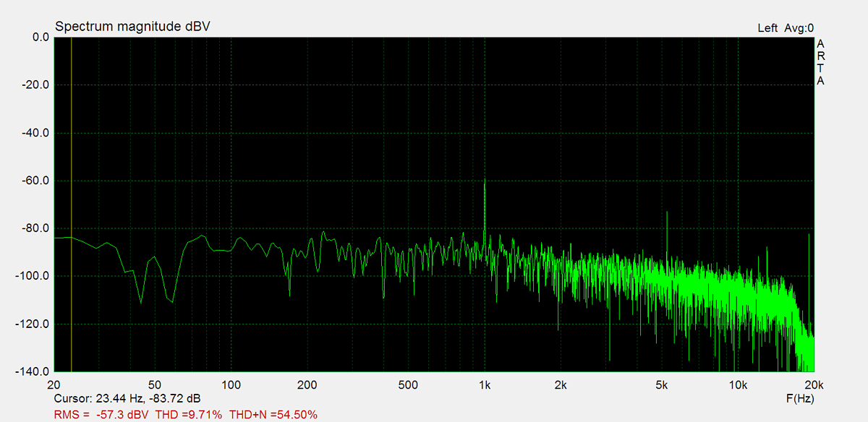Click the '5k' frequency axis label
868x422 pixels.
(662, 384)
